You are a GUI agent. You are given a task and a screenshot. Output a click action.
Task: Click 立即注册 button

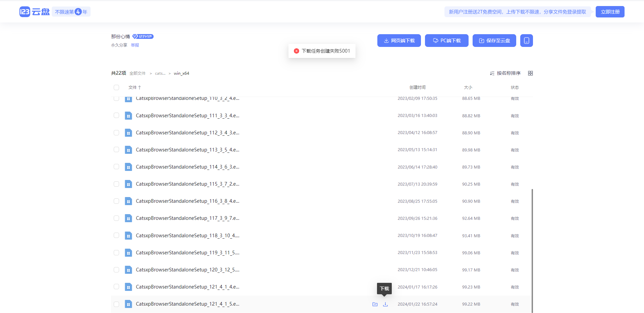click(610, 12)
